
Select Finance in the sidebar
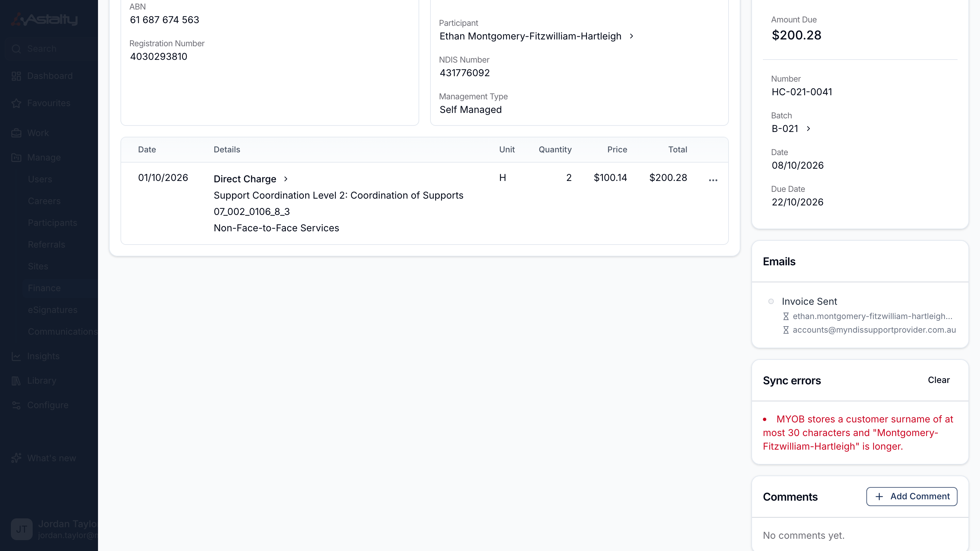pos(44,288)
